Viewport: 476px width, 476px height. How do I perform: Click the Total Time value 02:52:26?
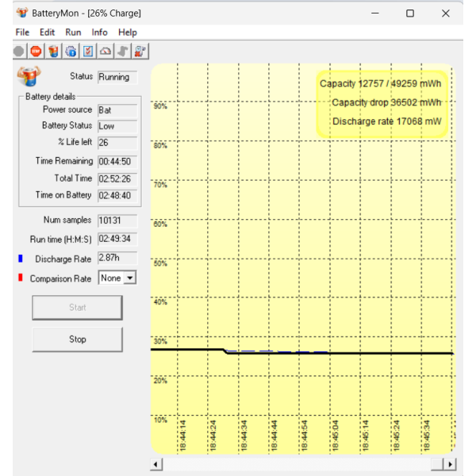click(x=117, y=178)
